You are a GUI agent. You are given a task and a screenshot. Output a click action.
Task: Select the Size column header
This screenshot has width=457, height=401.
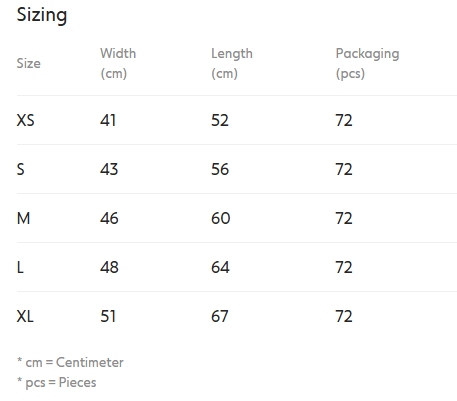point(29,63)
